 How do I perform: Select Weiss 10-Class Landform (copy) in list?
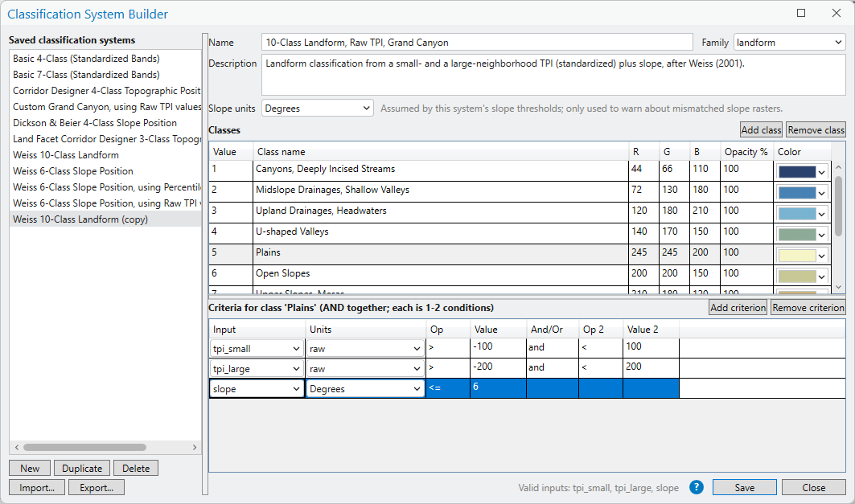(x=105, y=219)
